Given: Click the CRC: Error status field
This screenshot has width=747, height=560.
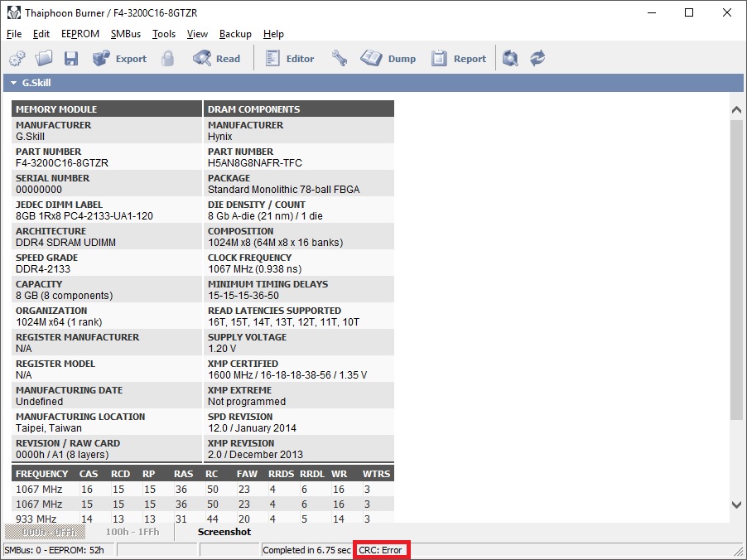Looking at the screenshot, I should click(381, 550).
